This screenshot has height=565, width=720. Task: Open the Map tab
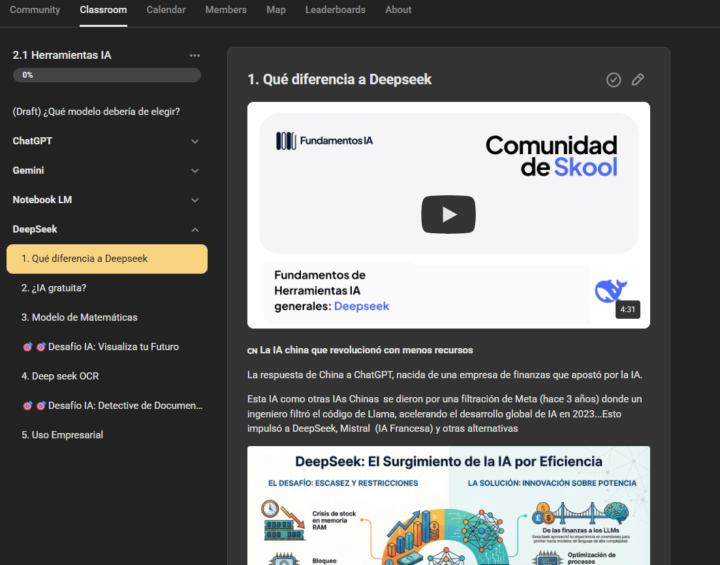tap(276, 10)
